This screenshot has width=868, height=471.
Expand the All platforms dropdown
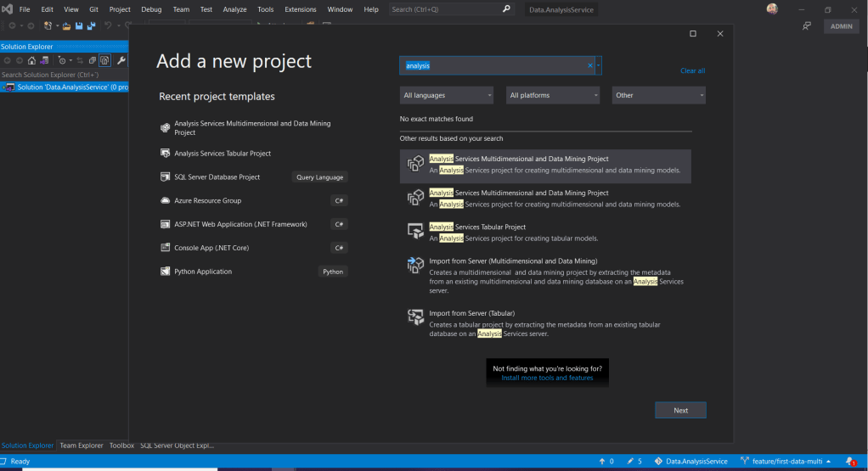(x=553, y=95)
